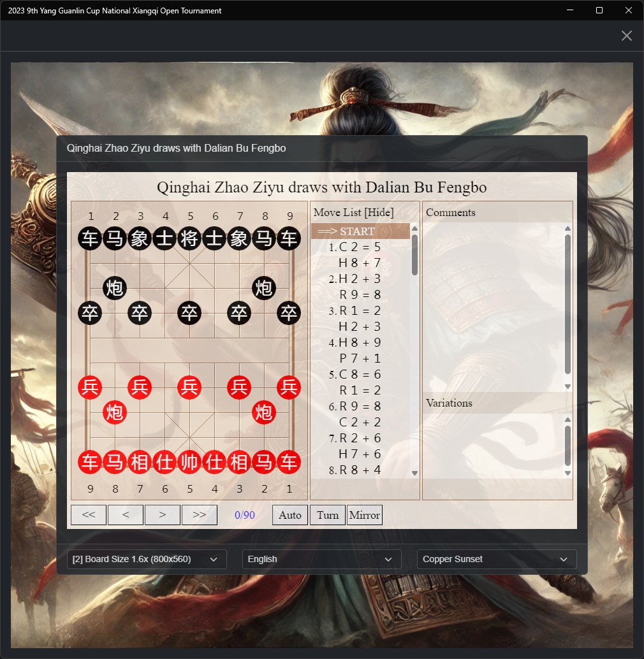Start autoplay with the Auto button
Image resolution: width=644 pixels, height=659 pixels.
(290, 515)
